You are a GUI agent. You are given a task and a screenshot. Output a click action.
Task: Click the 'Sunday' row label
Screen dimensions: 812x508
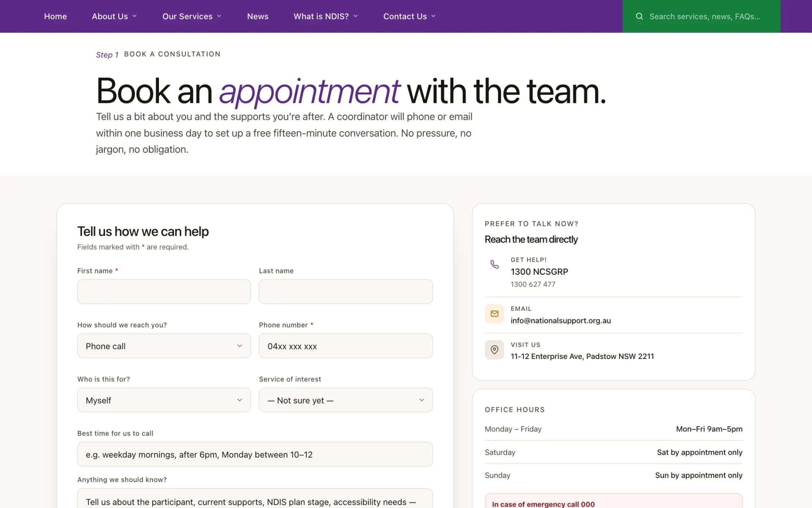pyautogui.click(x=497, y=475)
